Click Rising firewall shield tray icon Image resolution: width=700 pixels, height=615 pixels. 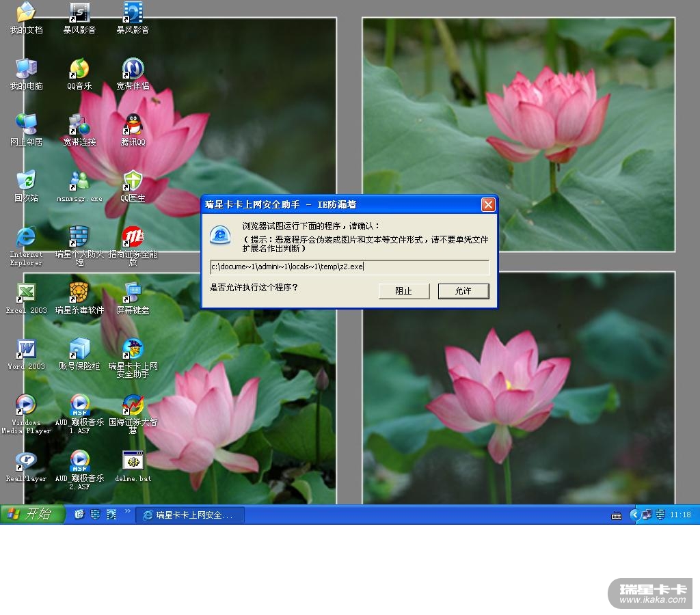(661, 515)
